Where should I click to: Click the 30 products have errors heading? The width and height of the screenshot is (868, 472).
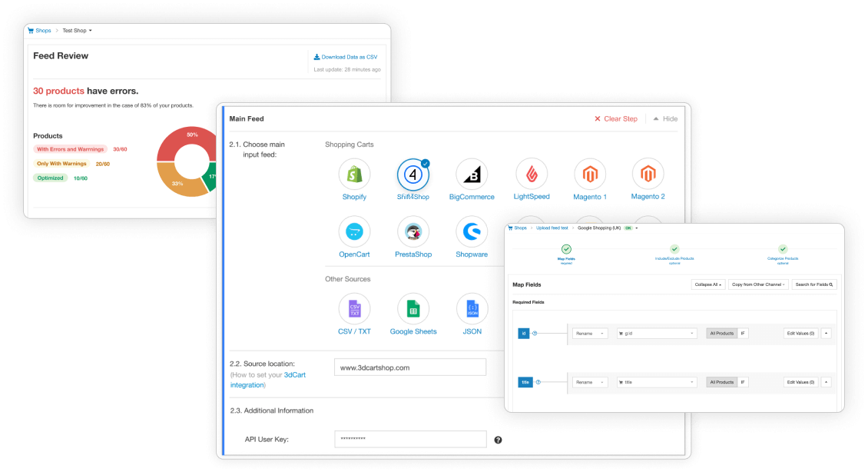click(x=86, y=91)
